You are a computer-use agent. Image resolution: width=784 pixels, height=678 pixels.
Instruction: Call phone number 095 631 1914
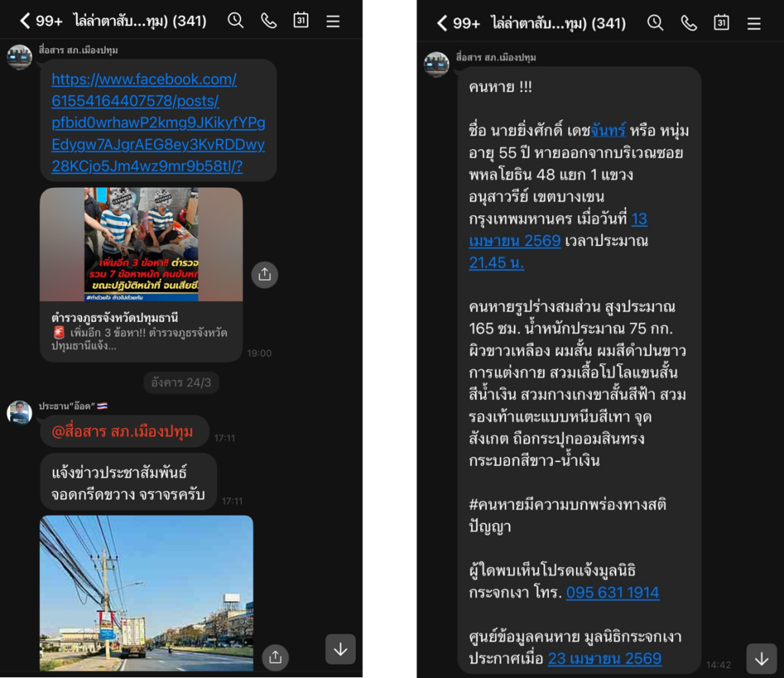click(x=612, y=592)
